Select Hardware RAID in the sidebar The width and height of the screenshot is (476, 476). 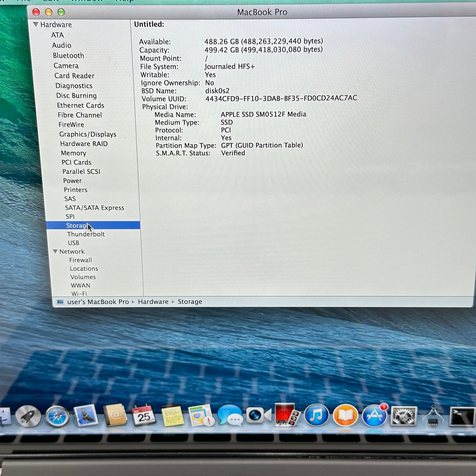84,144
